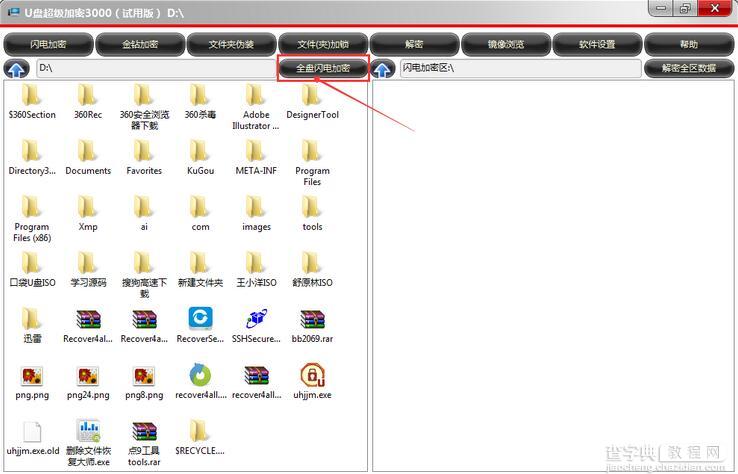Image resolution: width=738 pixels, height=474 pixels.
Task: Select the DesignerTool folder
Action: [x=312, y=102]
